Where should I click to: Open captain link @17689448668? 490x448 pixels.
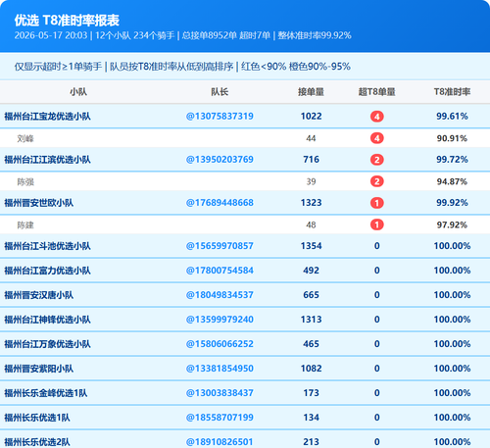pos(220,203)
